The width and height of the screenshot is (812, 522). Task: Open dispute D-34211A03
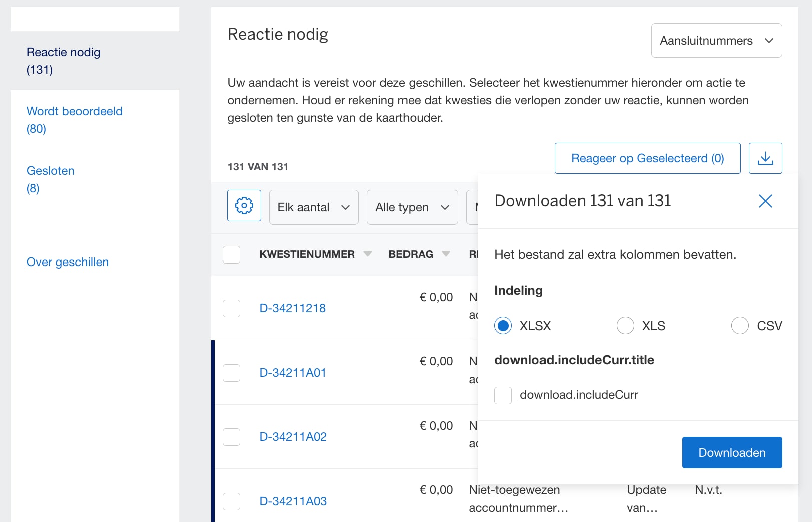coord(293,501)
